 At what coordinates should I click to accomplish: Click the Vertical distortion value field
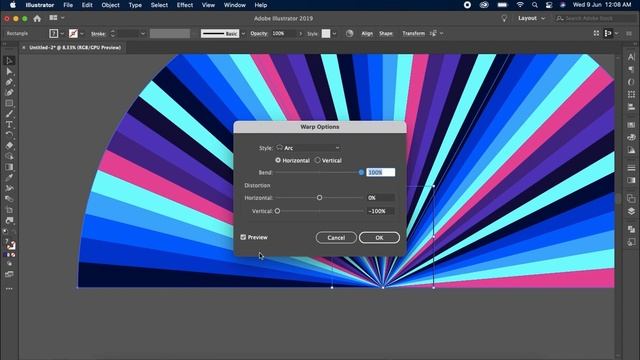(x=380, y=211)
